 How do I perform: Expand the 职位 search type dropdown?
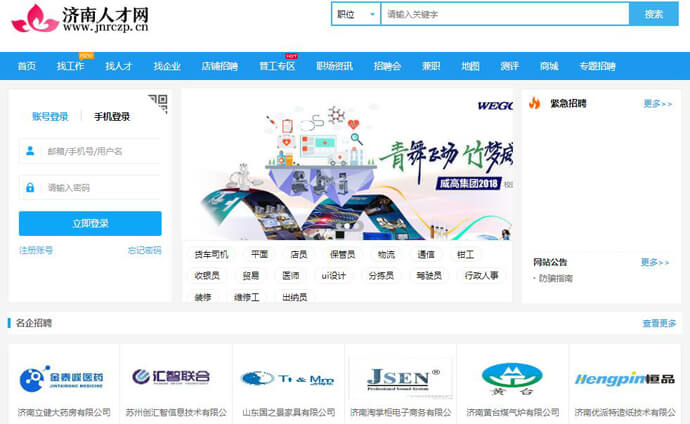tap(355, 14)
